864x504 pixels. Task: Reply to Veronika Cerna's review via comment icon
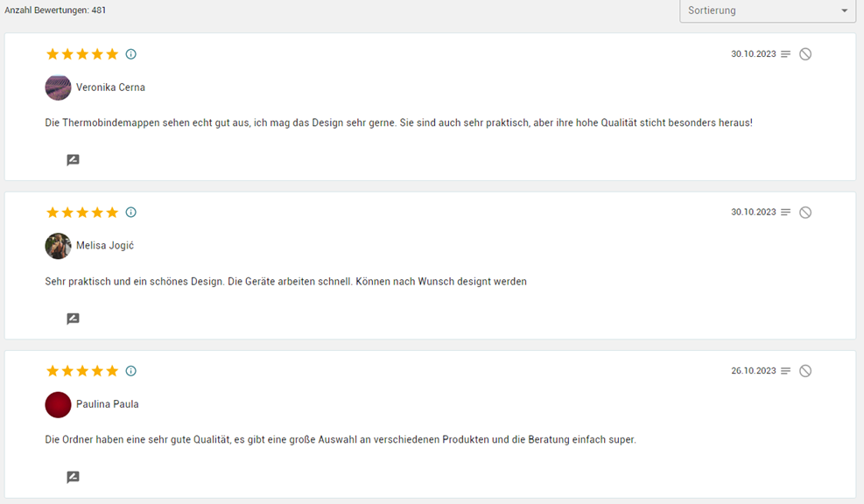pos(74,160)
